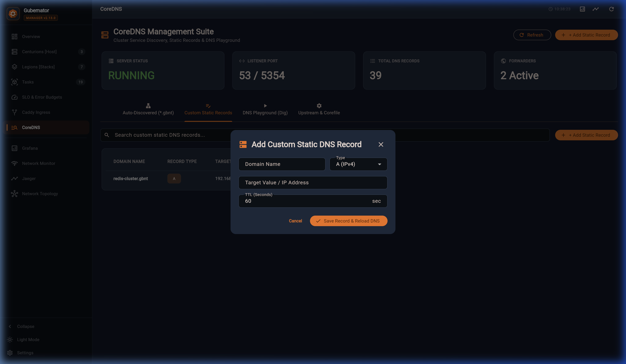Viewport: 626px width, 364px height.
Task: Click the TOTAL DNS RECORDS 39 card
Action: point(424,70)
